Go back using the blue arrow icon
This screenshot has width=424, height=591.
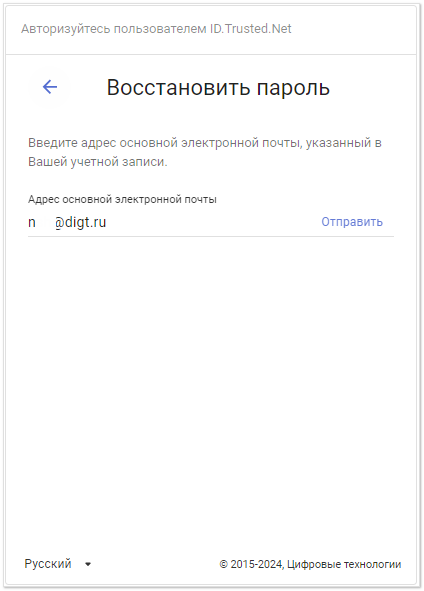[x=50, y=87]
